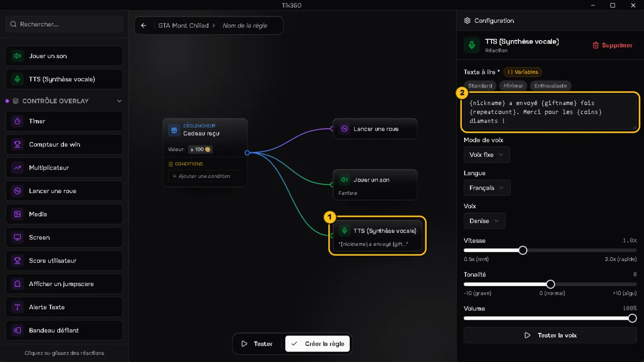Open the Voix fixe voice mode dropdown
This screenshot has width=644, height=362.
pyautogui.click(x=487, y=155)
